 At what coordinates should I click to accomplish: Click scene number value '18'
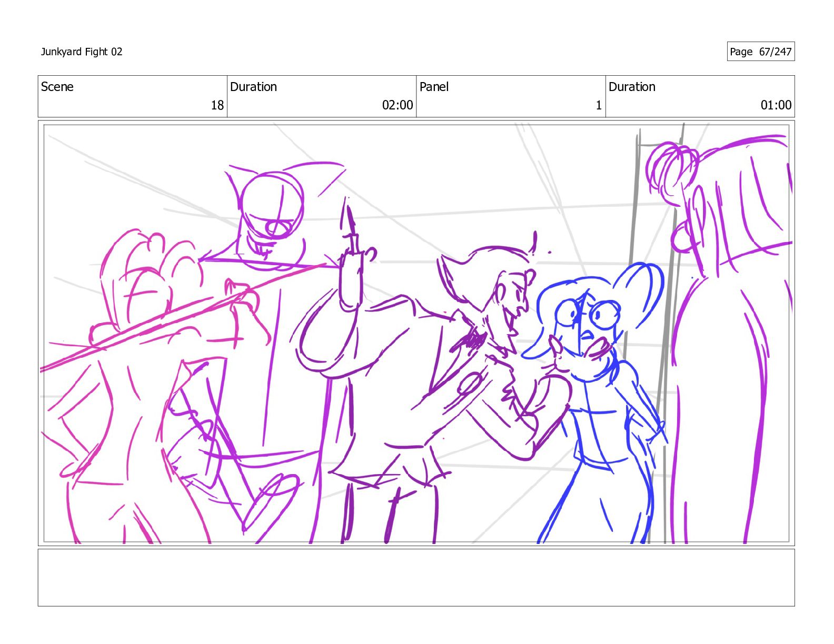click(x=217, y=105)
